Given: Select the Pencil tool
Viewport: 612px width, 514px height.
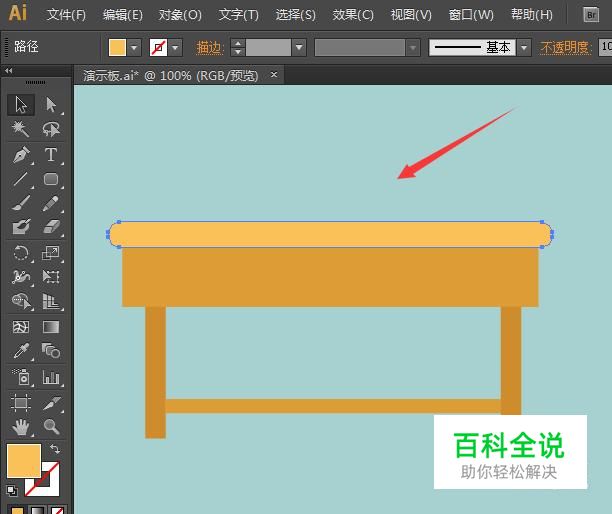Looking at the screenshot, I should pos(51,203).
